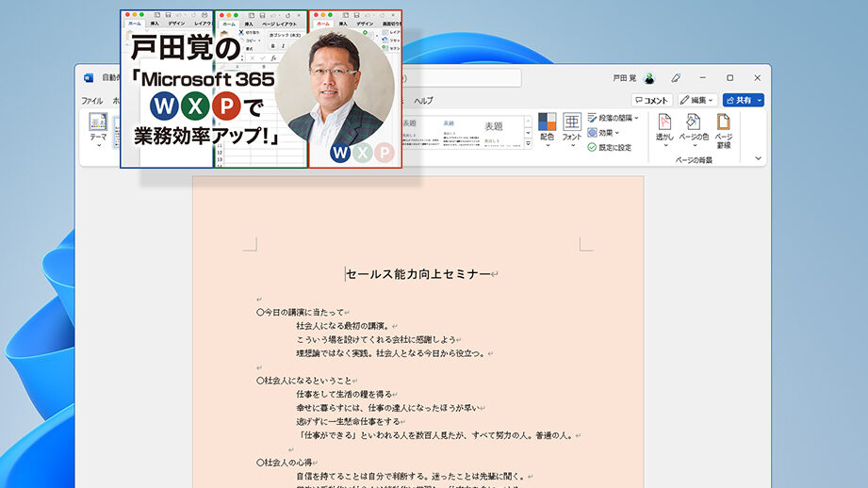The height and width of the screenshot is (488, 868).
Task: Click the line ○社会人になるということ
Action: [x=303, y=381]
